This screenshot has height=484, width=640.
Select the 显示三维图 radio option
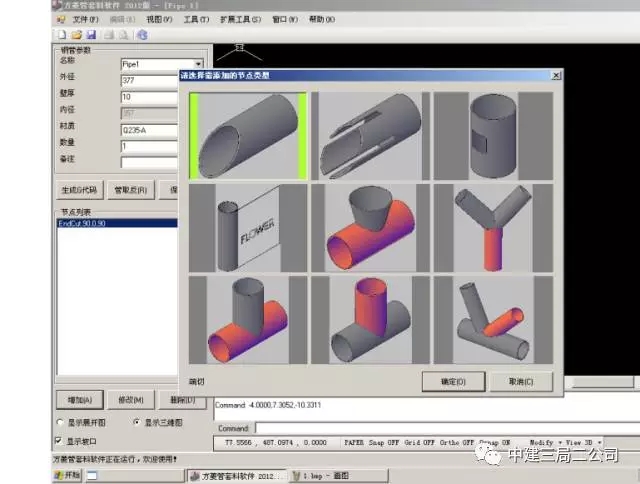click(x=136, y=423)
